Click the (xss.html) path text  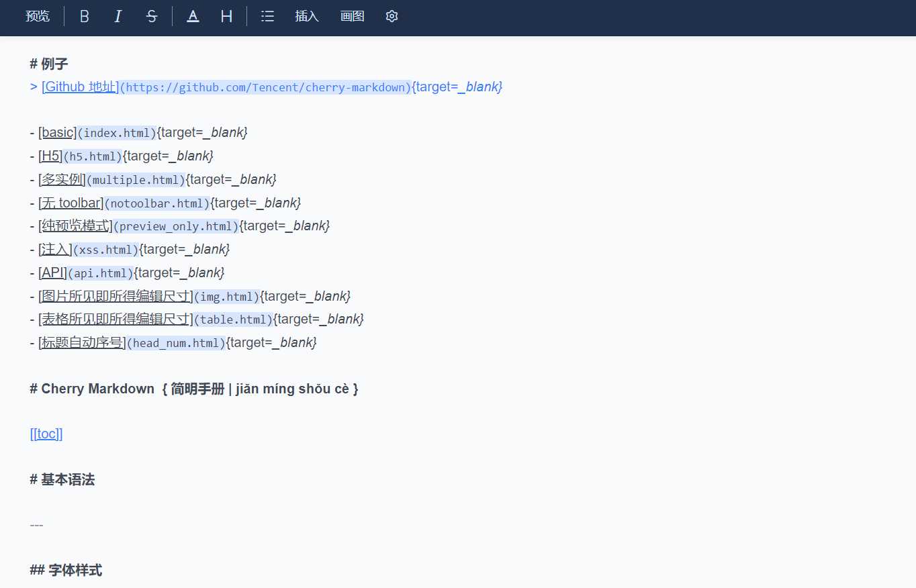pyautogui.click(x=106, y=250)
